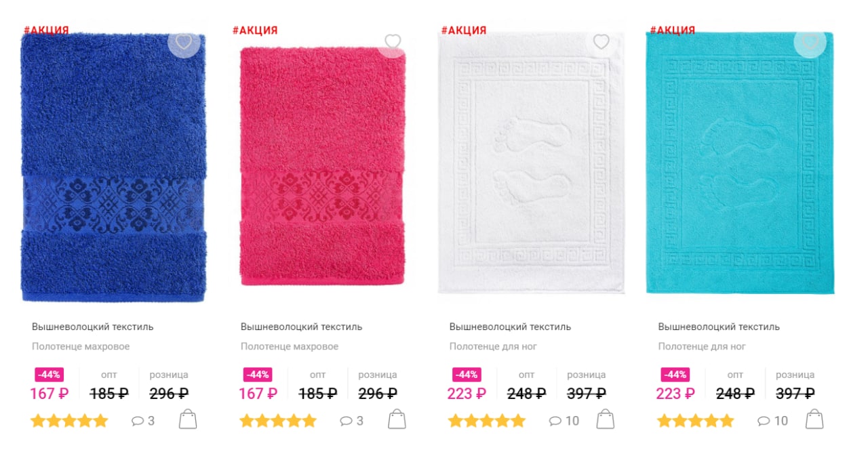Viewport: 868px width, 458px height.
Task: Open comments for the pink towel
Action: (x=352, y=421)
